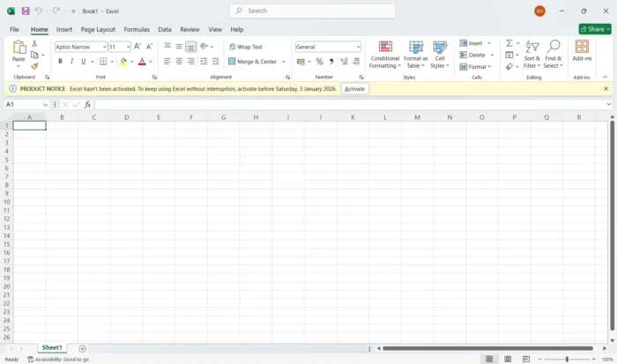The image size is (617, 364).
Task: Click the zoom slider in status bar
Action: coord(567,359)
